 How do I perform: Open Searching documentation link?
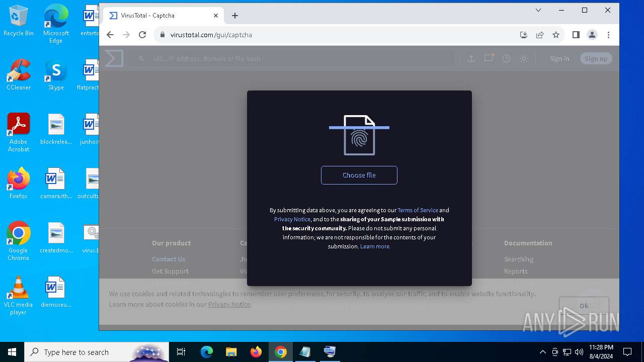pos(519,259)
